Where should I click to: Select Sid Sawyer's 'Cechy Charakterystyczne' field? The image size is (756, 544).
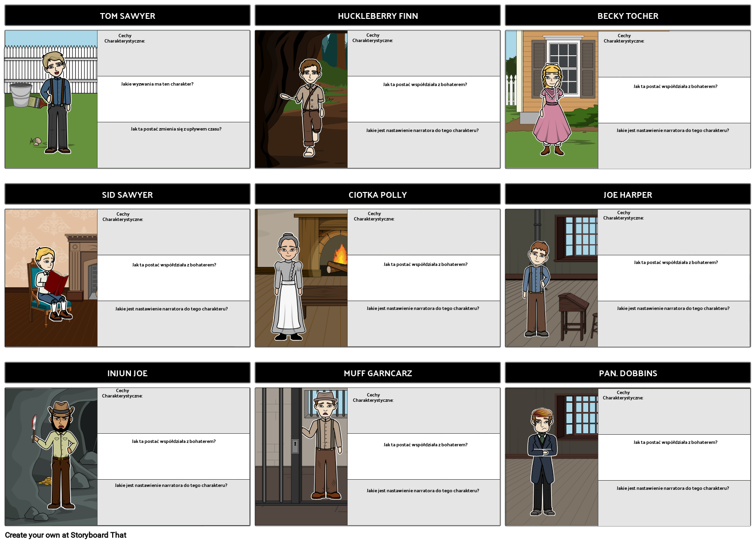click(x=174, y=232)
